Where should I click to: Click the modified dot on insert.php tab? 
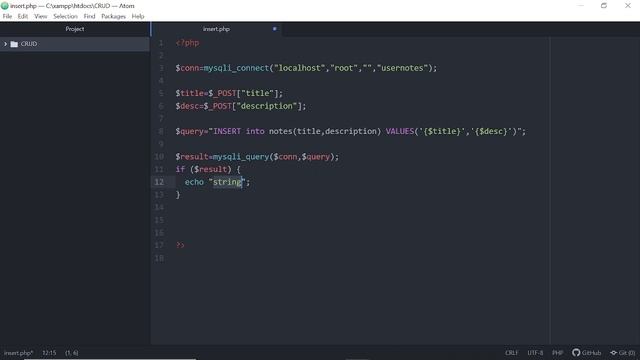tap(275, 29)
